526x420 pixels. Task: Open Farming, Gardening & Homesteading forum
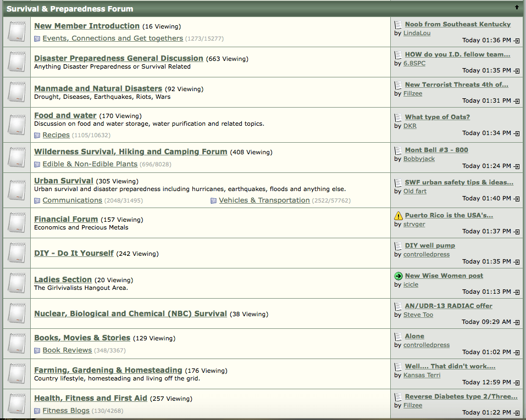108,370
